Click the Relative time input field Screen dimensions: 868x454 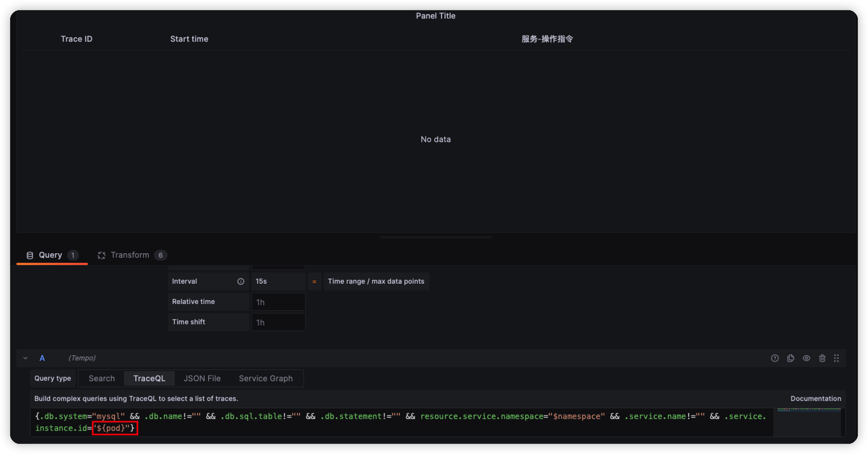(278, 302)
